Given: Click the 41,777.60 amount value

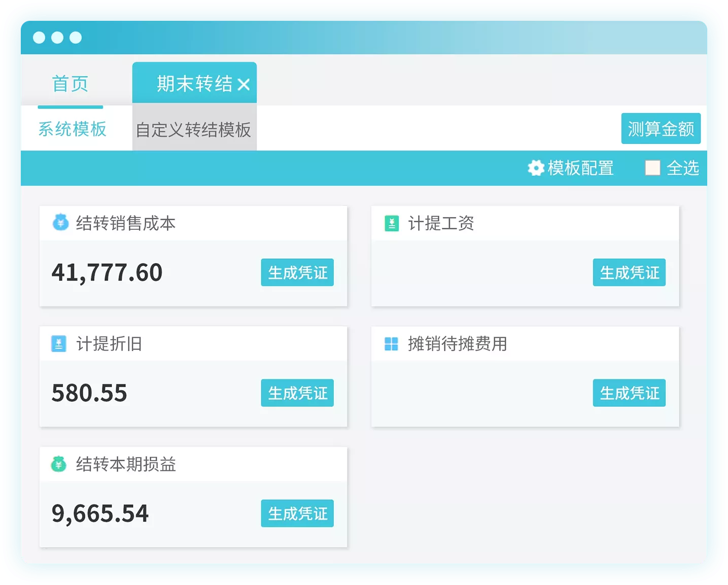Looking at the screenshot, I should click(107, 272).
